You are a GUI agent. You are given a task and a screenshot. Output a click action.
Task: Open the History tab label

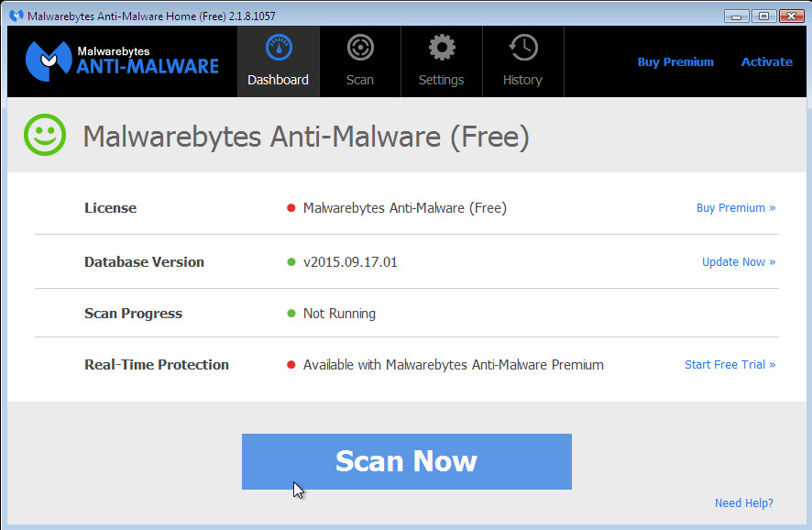pyautogui.click(x=522, y=80)
